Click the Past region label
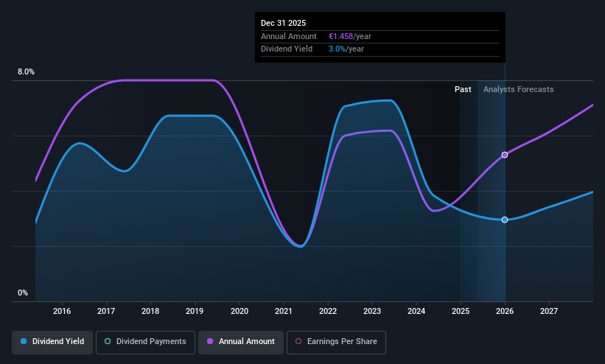 tap(463, 90)
